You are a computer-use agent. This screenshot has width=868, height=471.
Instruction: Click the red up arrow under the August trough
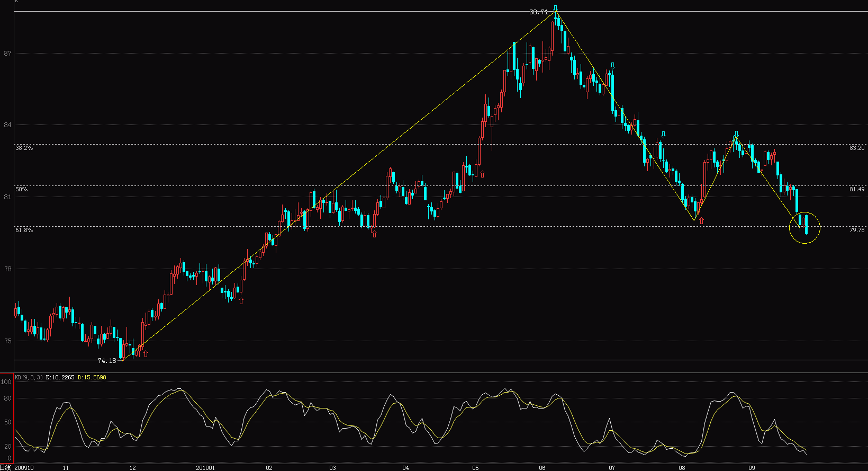click(701, 220)
